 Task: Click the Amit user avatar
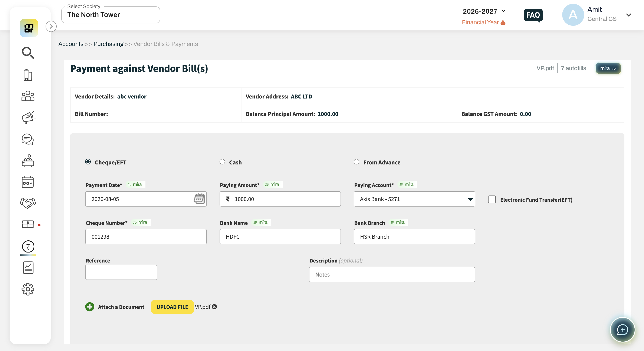click(573, 15)
